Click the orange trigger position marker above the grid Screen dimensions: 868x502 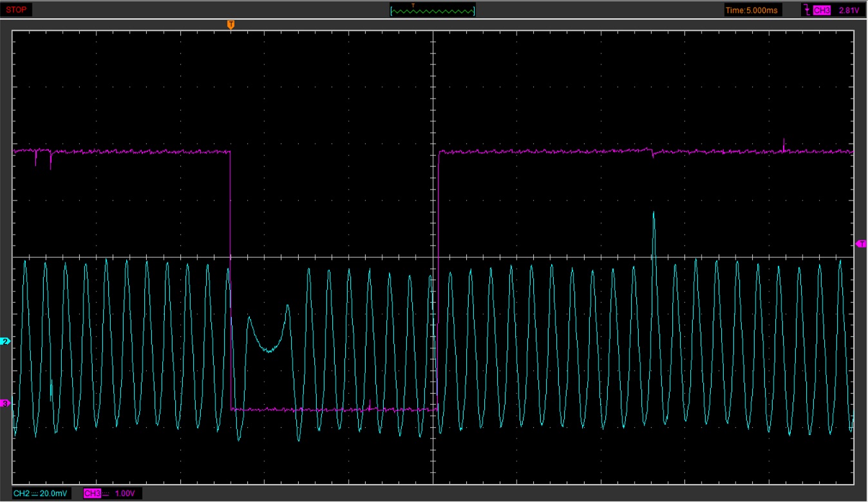click(x=231, y=24)
